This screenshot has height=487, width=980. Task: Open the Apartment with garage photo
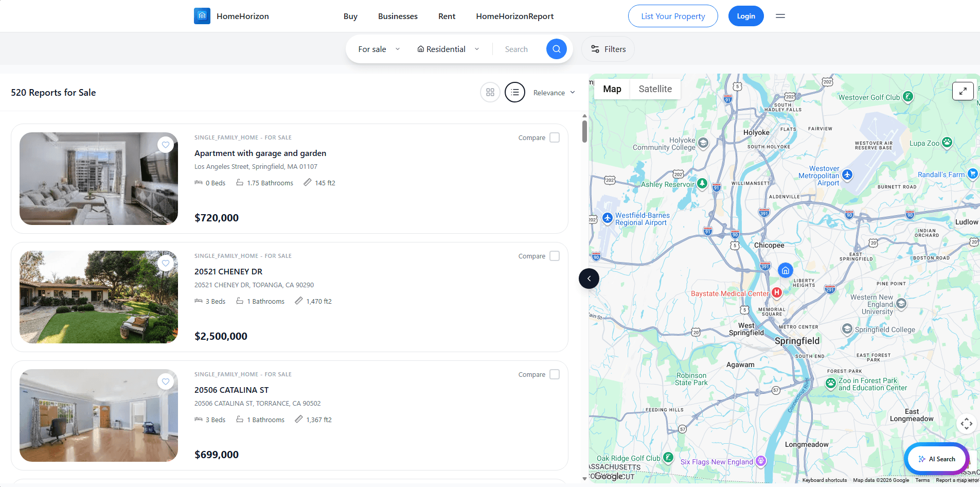99,179
